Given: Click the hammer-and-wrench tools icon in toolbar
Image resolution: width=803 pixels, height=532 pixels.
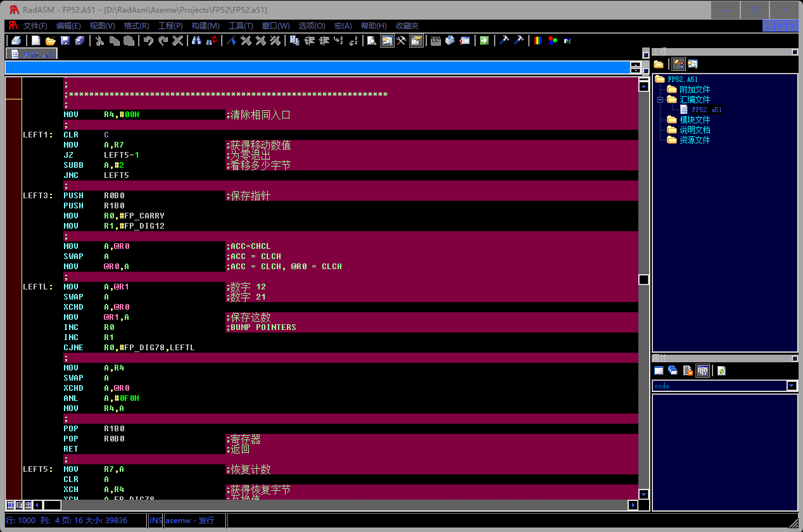Looking at the screenshot, I should [x=401, y=41].
